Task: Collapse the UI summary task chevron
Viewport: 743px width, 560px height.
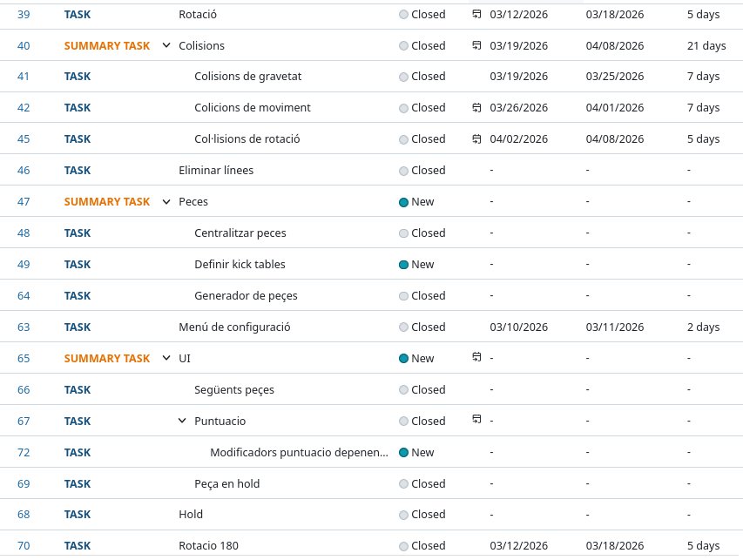Action: click(166, 358)
